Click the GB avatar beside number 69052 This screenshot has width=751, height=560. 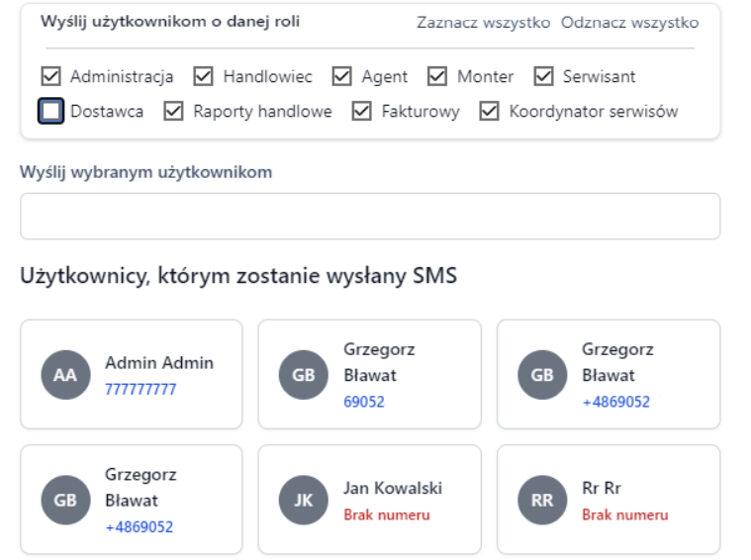click(303, 376)
